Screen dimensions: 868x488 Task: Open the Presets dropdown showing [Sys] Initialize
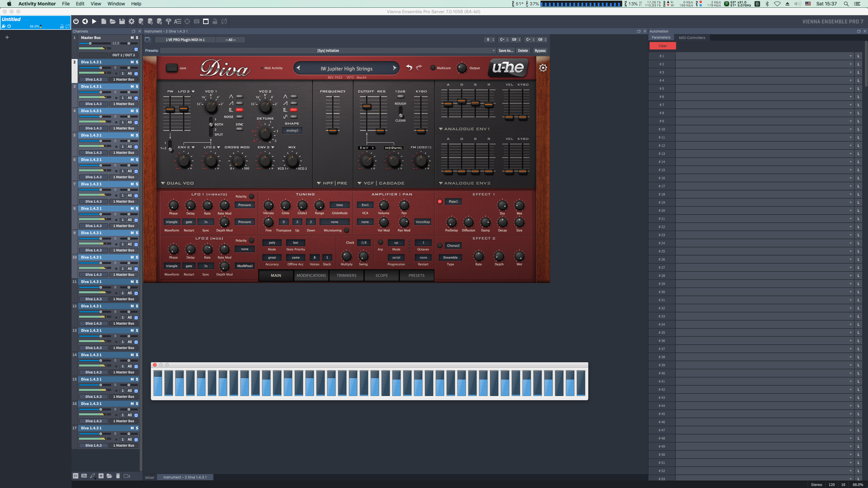pos(328,50)
